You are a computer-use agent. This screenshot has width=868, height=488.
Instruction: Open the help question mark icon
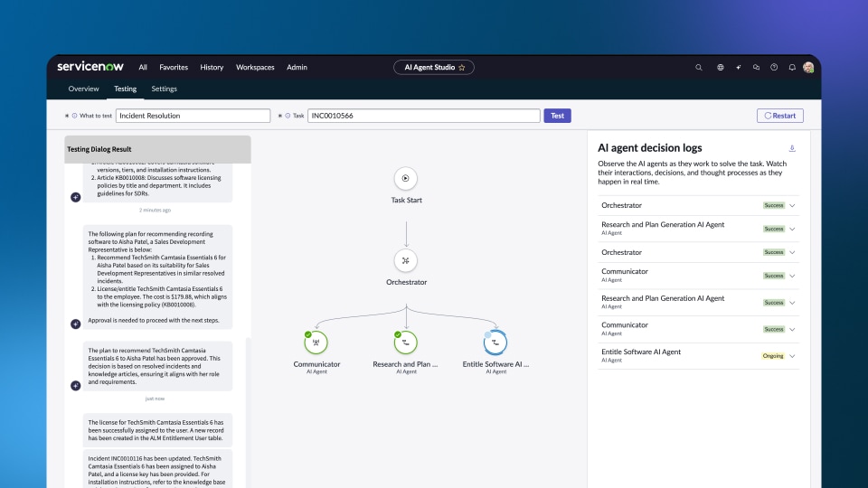(x=774, y=68)
